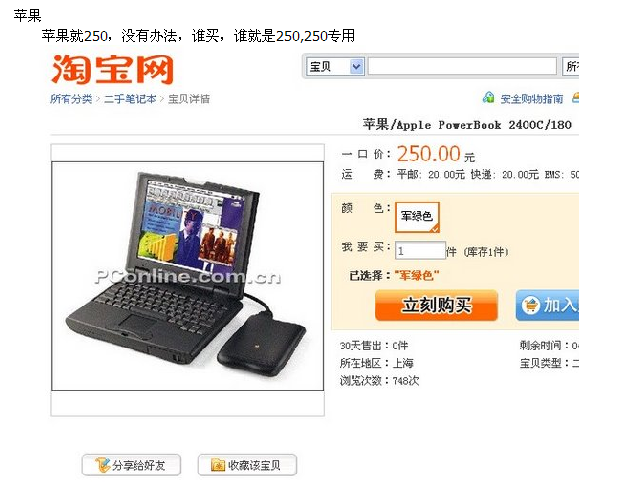
Task: Open the 宝贝 search category dropdown
Action: (x=335, y=67)
